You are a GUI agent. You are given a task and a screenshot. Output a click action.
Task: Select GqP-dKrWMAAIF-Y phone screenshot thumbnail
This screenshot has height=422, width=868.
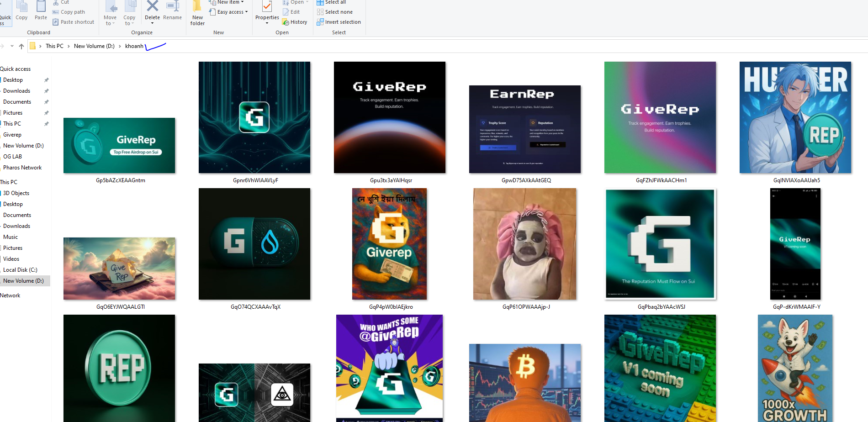(795, 244)
